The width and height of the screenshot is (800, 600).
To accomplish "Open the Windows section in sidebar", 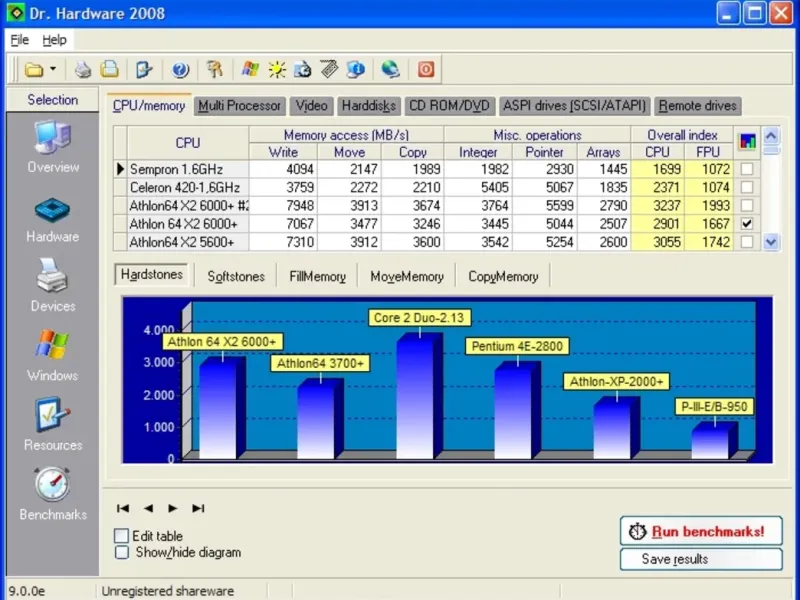I will tap(53, 356).
